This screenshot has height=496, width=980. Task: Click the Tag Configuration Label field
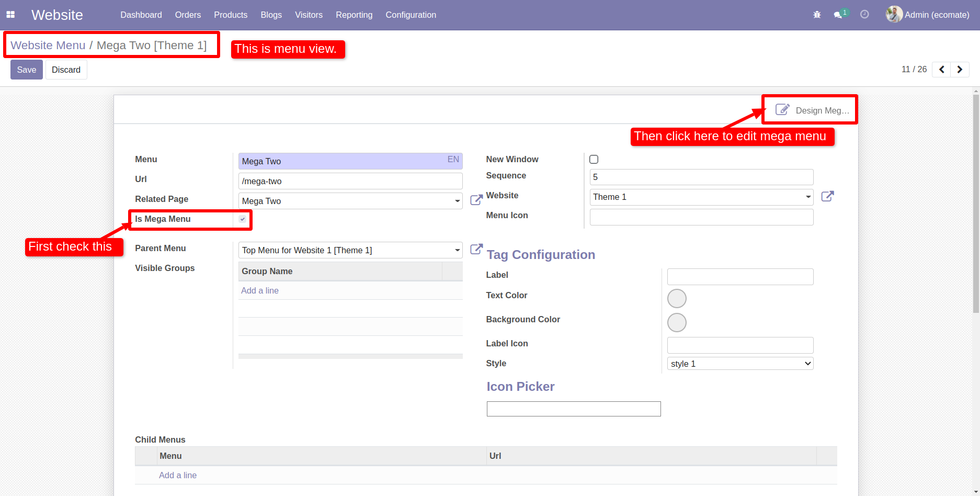tap(740, 277)
